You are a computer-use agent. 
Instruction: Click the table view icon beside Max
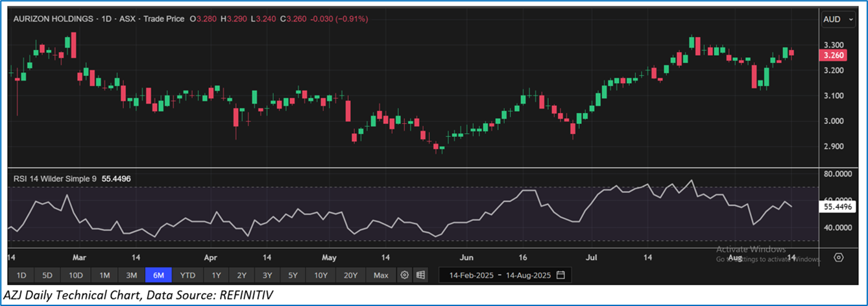[x=420, y=275]
